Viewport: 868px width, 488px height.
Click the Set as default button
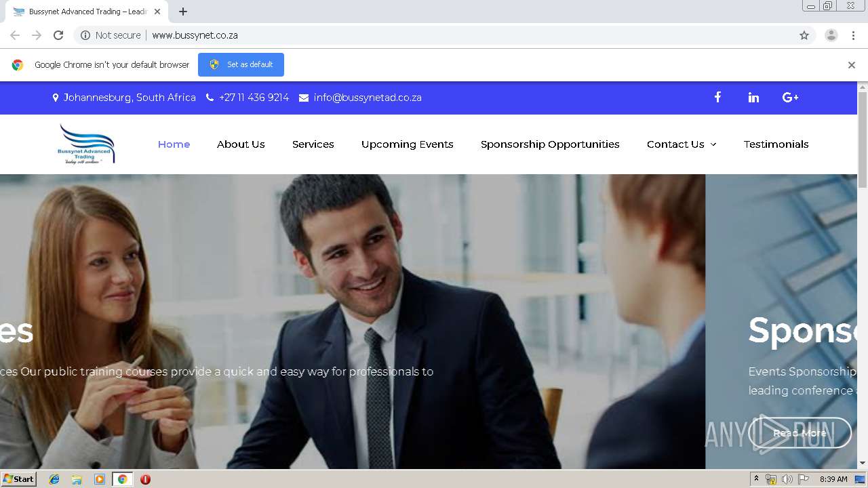click(241, 65)
